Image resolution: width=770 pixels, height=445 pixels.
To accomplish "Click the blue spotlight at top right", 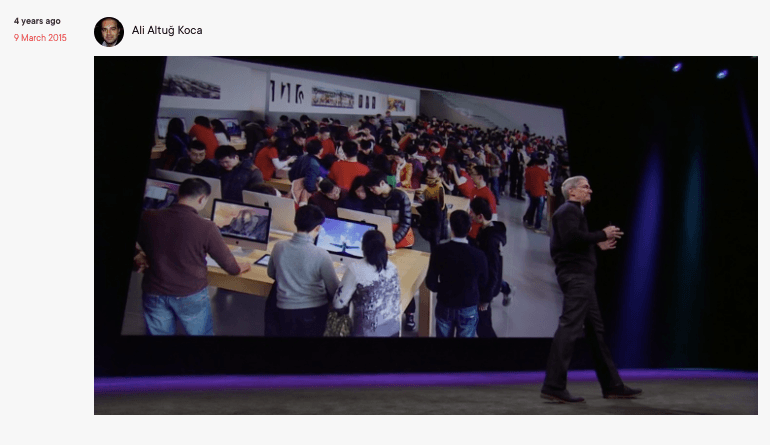I will [720, 73].
